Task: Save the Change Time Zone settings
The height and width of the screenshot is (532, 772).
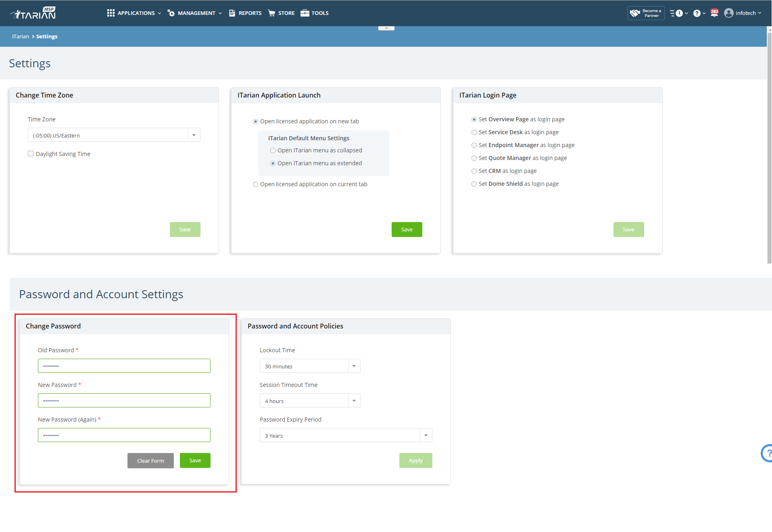Action: tap(185, 229)
